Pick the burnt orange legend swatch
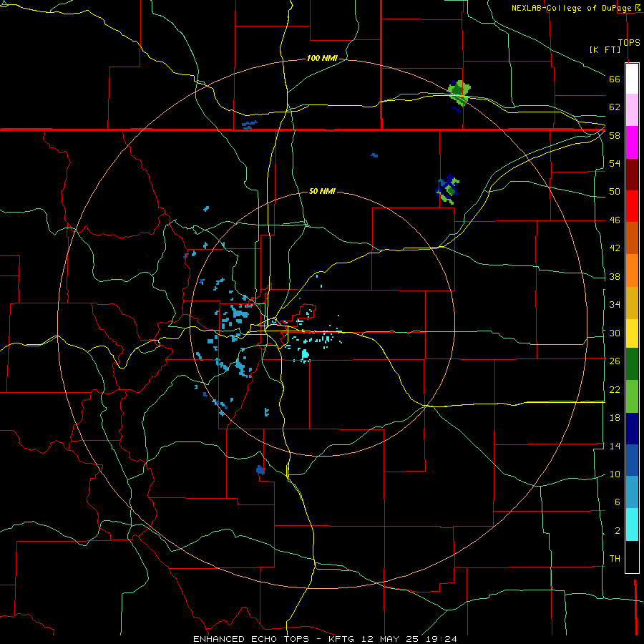Image resolution: width=644 pixels, height=644 pixels. point(632,238)
